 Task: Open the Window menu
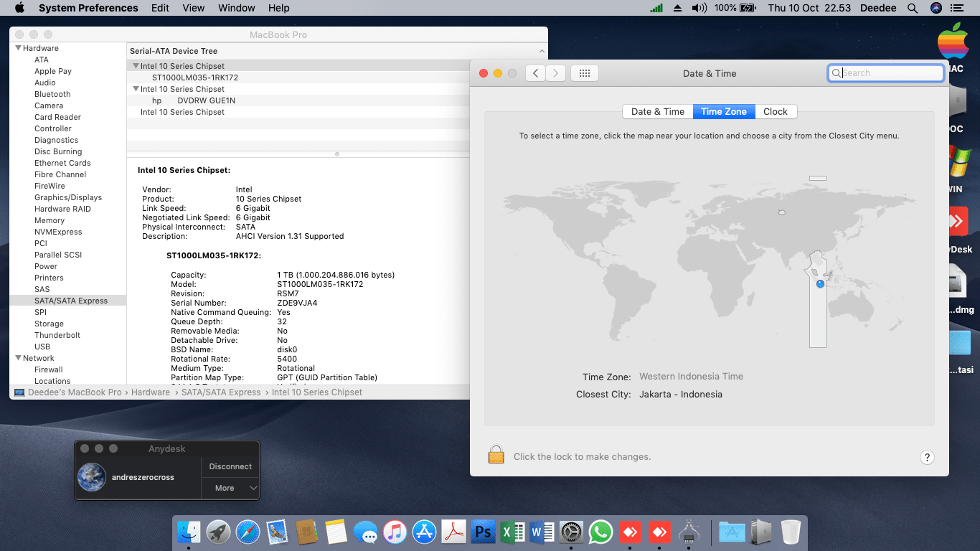click(237, 8)
